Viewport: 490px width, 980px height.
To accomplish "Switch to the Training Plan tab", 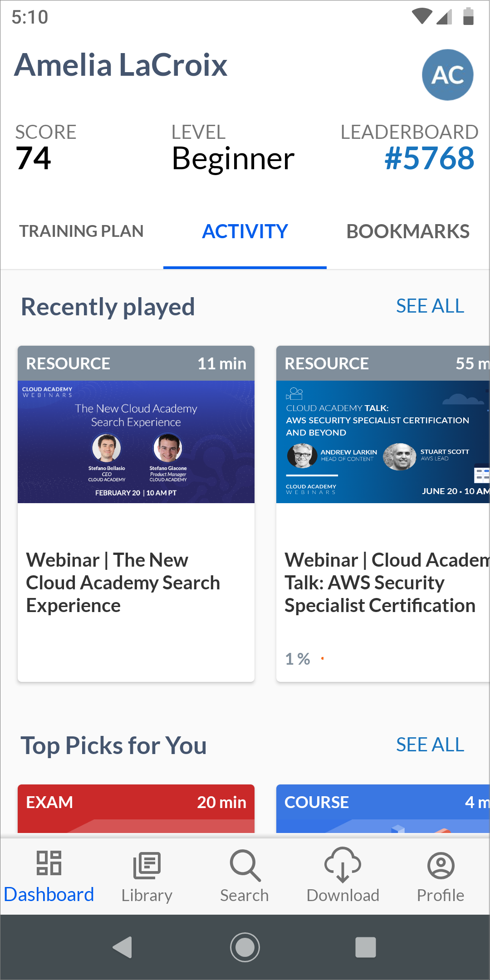I will [82, 231].
